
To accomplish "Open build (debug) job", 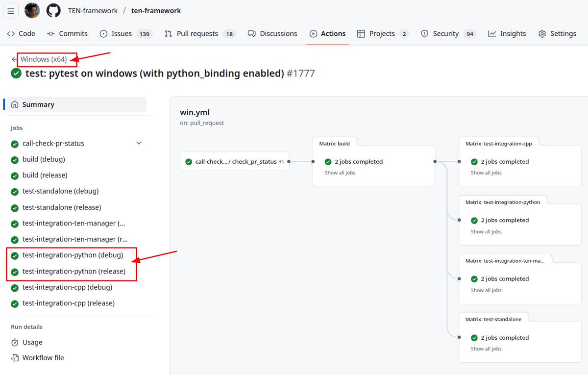I will coord(44,159).
